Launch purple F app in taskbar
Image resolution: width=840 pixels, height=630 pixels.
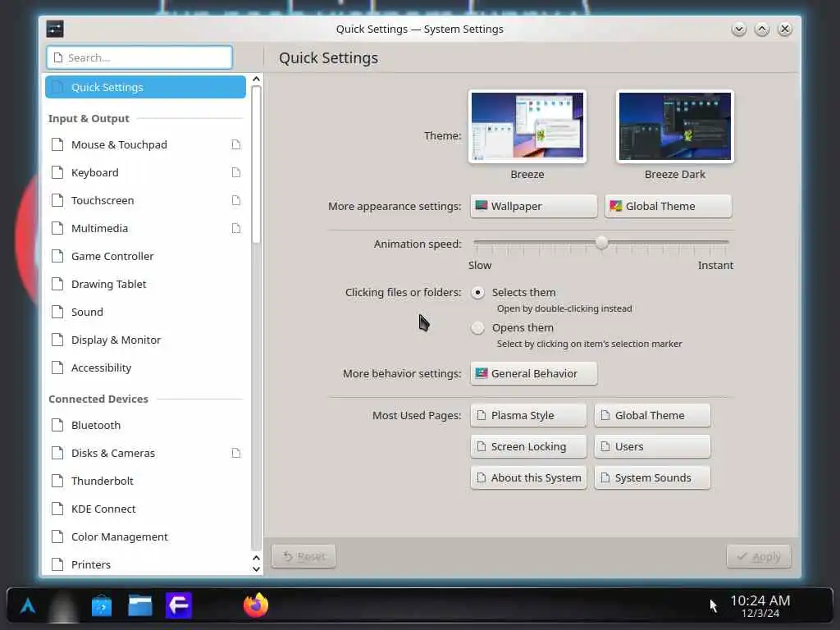coord(178,606)
